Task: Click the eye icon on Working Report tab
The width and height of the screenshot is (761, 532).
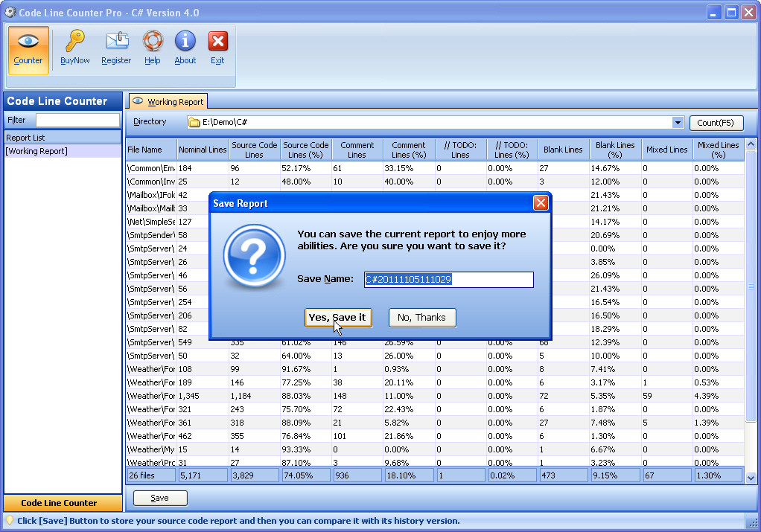Action: pos(138,101)
